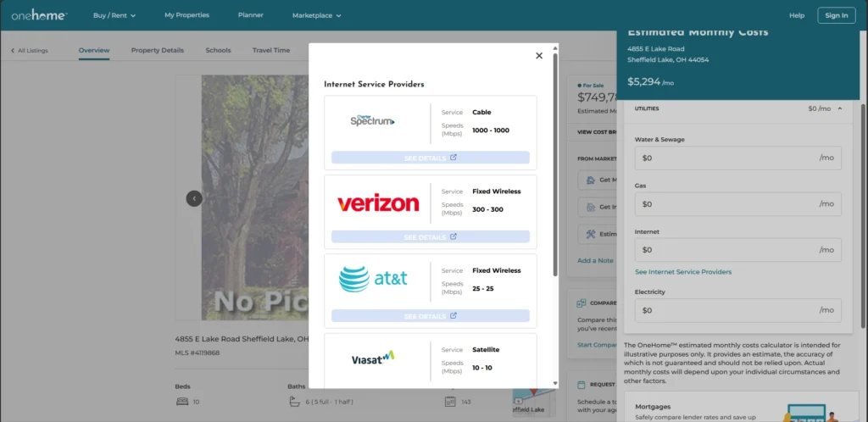Viewport: 868px width, 422px height.
Task: Close the Internet Service Providers dialog
Action: click(x=539, y=56)
